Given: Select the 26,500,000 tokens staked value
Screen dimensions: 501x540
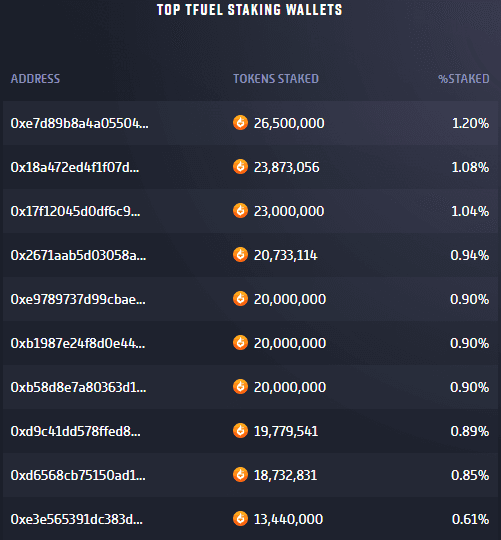Looking at the screenshot, I should coord(289,123).
